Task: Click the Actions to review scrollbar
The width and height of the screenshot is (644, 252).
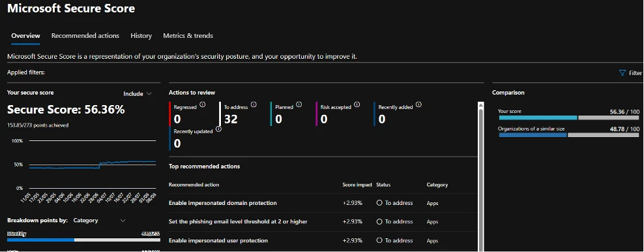Action: (481, 177)
